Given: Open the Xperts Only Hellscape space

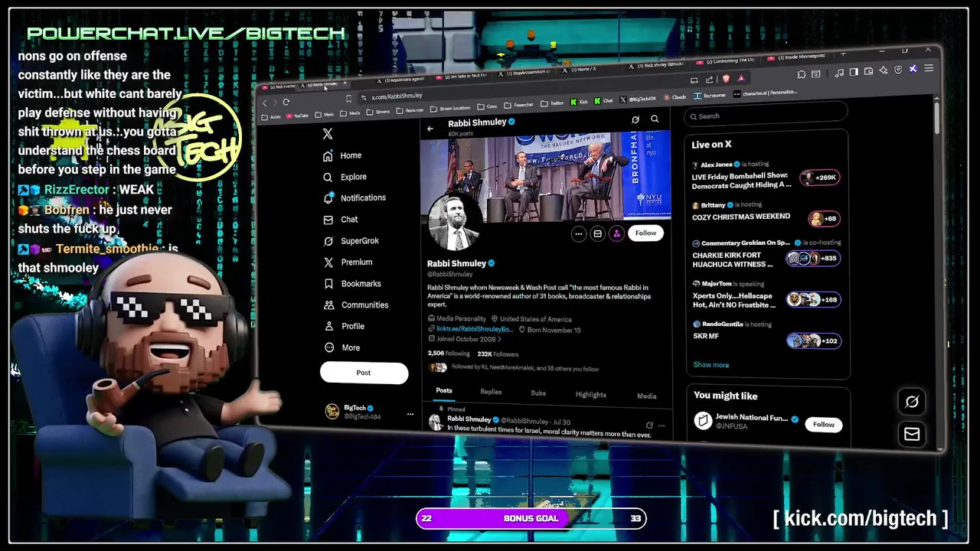Looking at the screenshot, I should tap(733, 301).
